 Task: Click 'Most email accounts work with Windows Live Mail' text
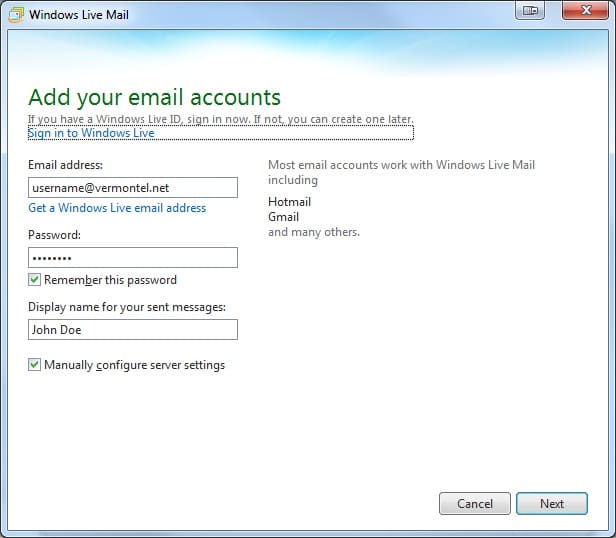click(x=402, y=165)
